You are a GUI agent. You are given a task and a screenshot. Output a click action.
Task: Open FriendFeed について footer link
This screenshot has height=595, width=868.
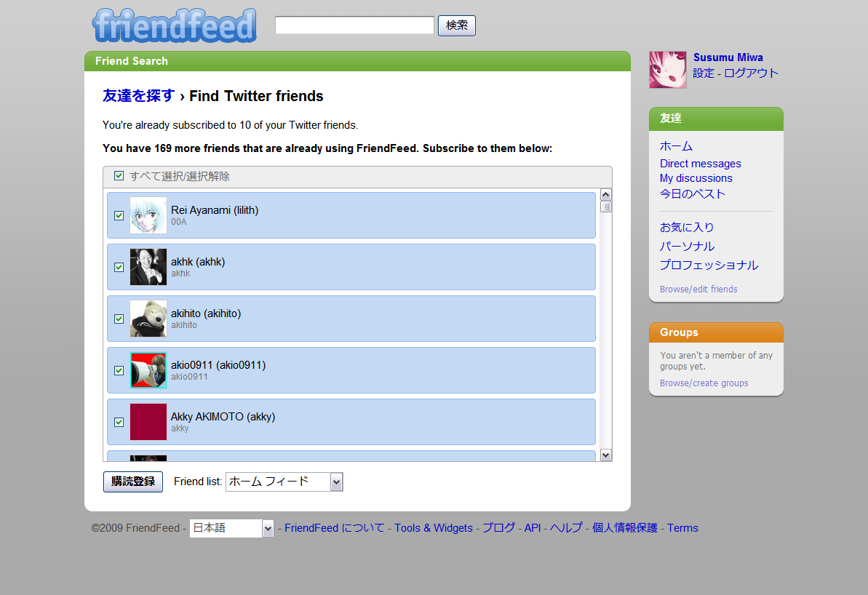pyautogui.click(x=335, y=528)
